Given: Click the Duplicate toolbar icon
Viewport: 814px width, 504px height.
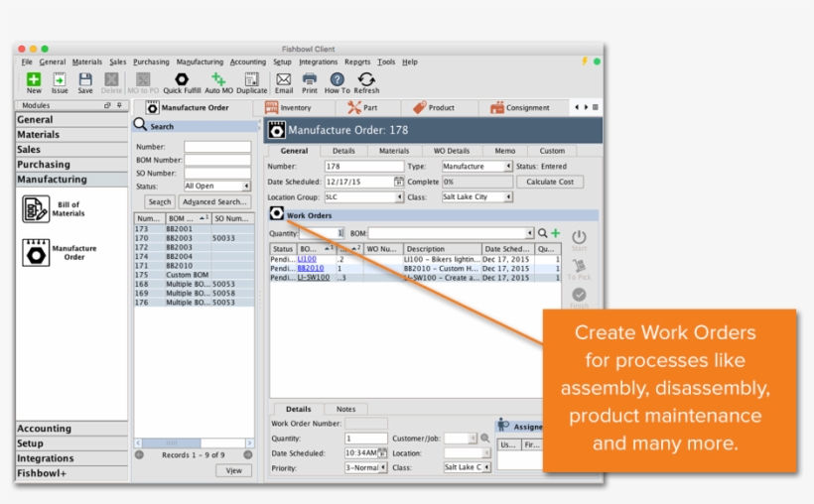Looking at the screenshot, I should (x=252, y=79).
